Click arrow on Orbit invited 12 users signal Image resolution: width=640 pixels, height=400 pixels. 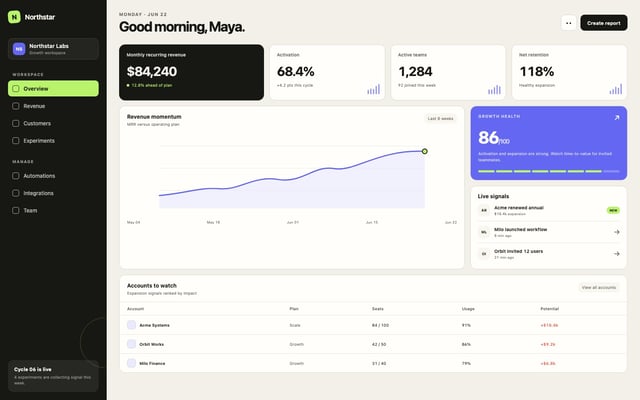pyautogui.click(x=616, y=253)
